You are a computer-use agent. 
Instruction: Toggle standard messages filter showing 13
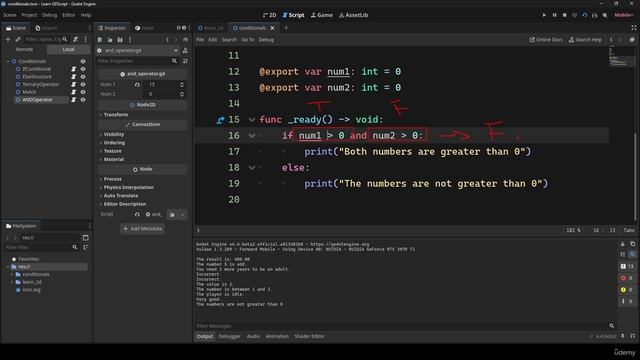(627, 266)
